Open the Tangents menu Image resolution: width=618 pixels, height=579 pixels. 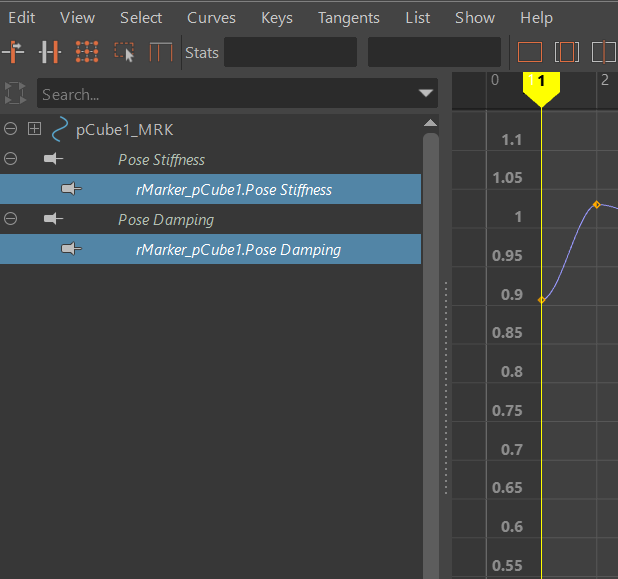pyautogui.click(x=348, y=18)
